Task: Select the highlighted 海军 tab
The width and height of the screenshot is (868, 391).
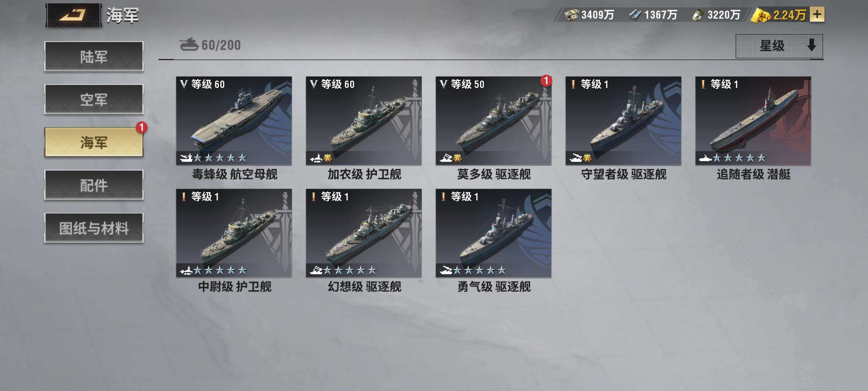Action: pos(94,142)
